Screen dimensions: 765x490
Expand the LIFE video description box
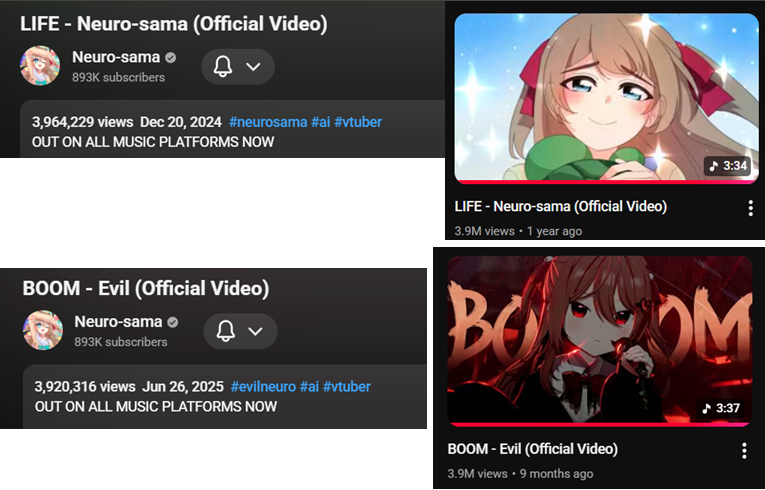(x=233, y=129)
